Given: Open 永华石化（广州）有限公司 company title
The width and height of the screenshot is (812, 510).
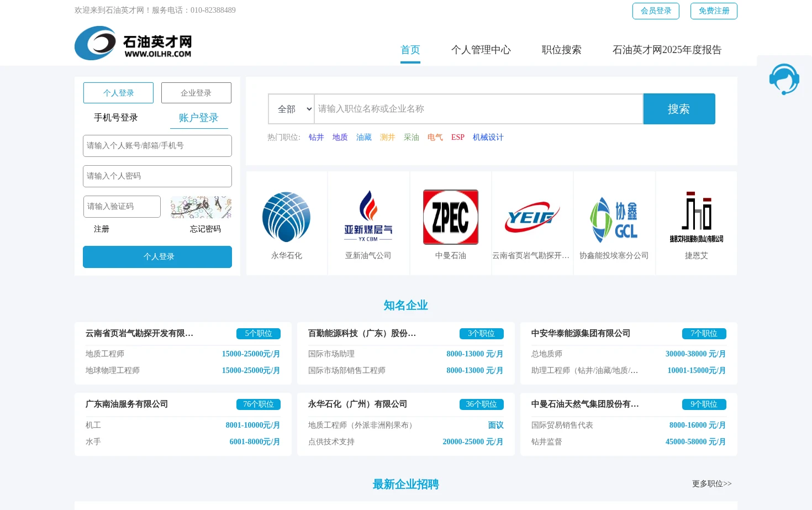Looking at the screenshot, I should pos(357,404).
